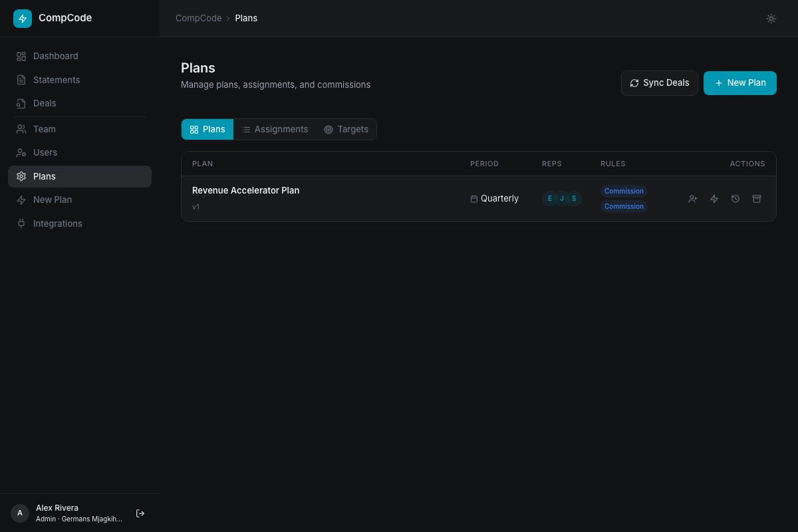
Task: Navigate to Users in the sidebar
Action: tap(80, 152)
